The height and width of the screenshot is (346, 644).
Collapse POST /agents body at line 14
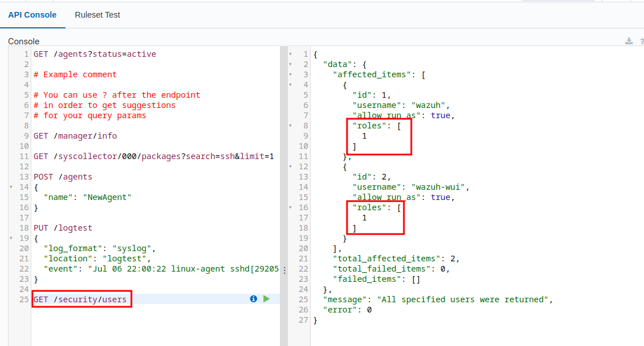click(x=11, y=187)
